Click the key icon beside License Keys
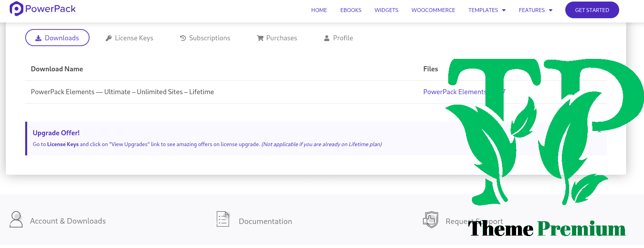The image size is (644, 248). pyautogui.click(x=109, y=38)
